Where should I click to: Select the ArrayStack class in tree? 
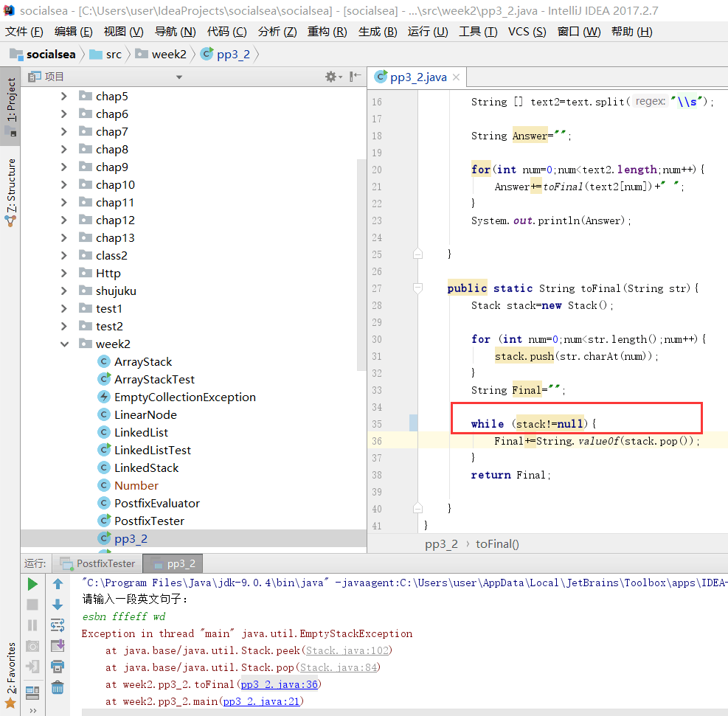(x=143, y=361)
